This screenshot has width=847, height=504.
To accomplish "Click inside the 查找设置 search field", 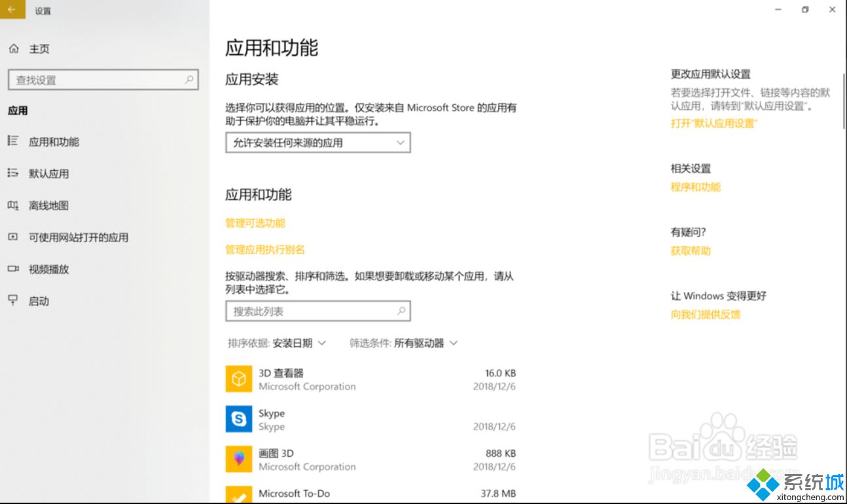I will click(x=103, y=80).
